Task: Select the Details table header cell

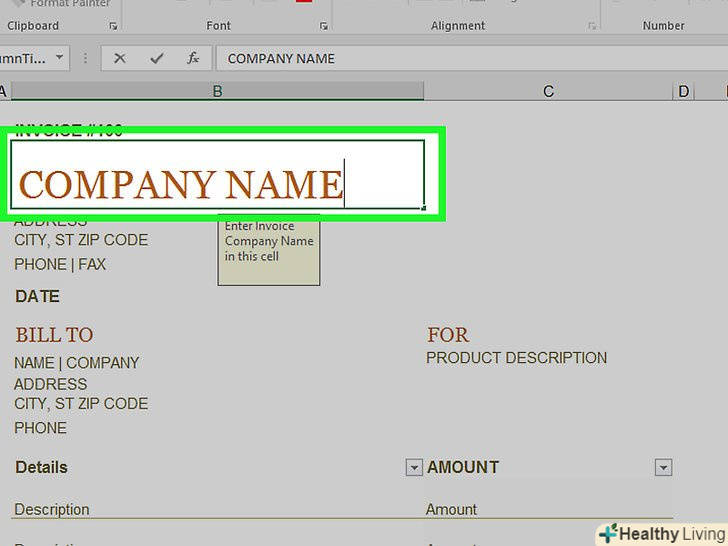Action: [x=41, y=467]
